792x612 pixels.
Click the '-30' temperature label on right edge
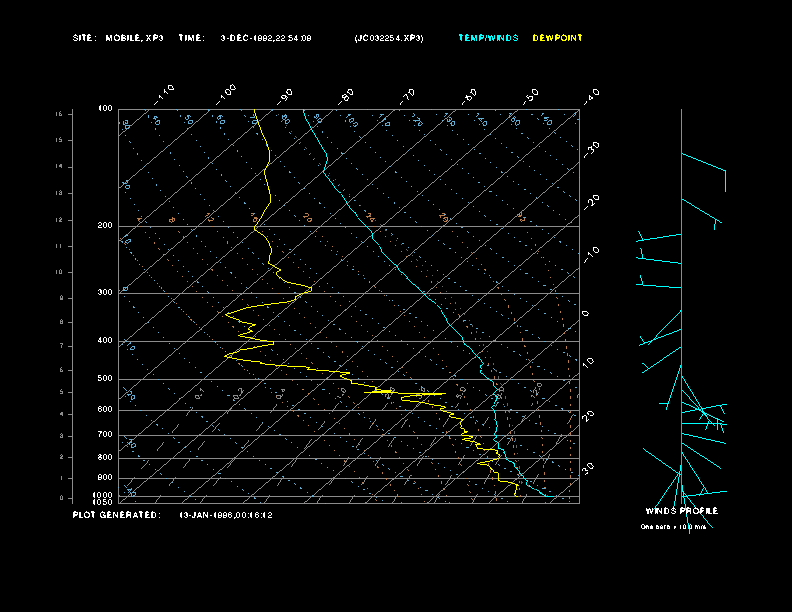(591, 149)
